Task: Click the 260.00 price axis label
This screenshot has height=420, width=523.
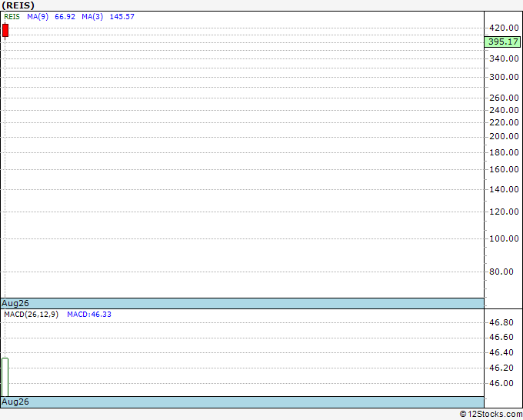Action: click(504, 98)
